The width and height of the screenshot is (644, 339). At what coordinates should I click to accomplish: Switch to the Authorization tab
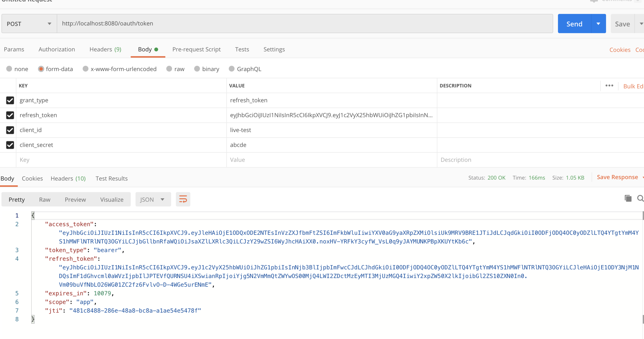tap(57, 49)
